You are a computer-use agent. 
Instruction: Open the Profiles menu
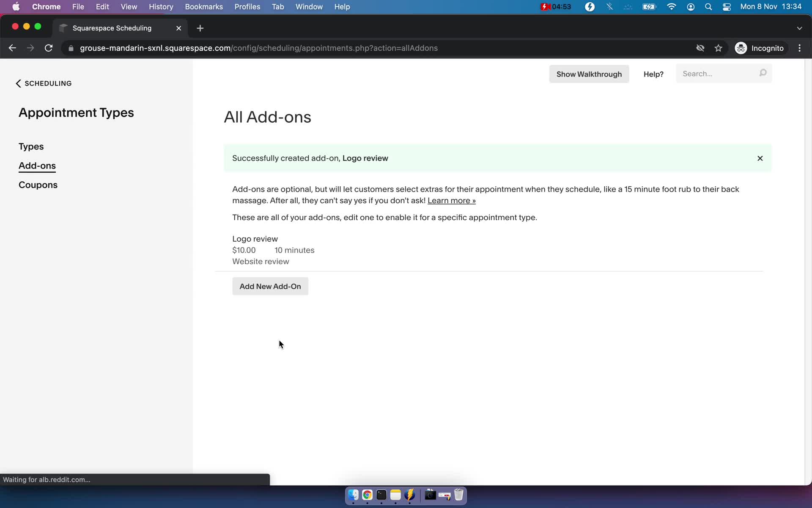pos(247,7)
